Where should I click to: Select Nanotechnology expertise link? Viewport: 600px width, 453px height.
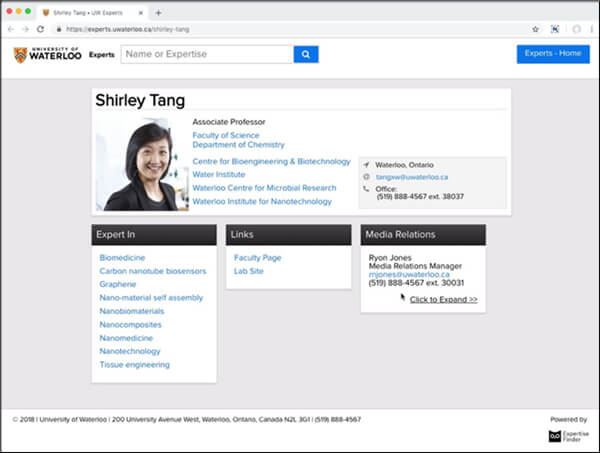pos(130,351)
